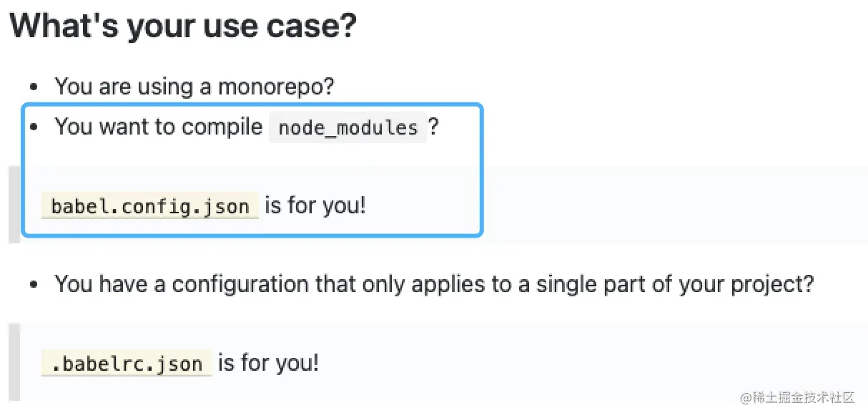This screenshot has width=868, height=418.
Task: Select the node_modules inline code
Action: tap(347, 127)
